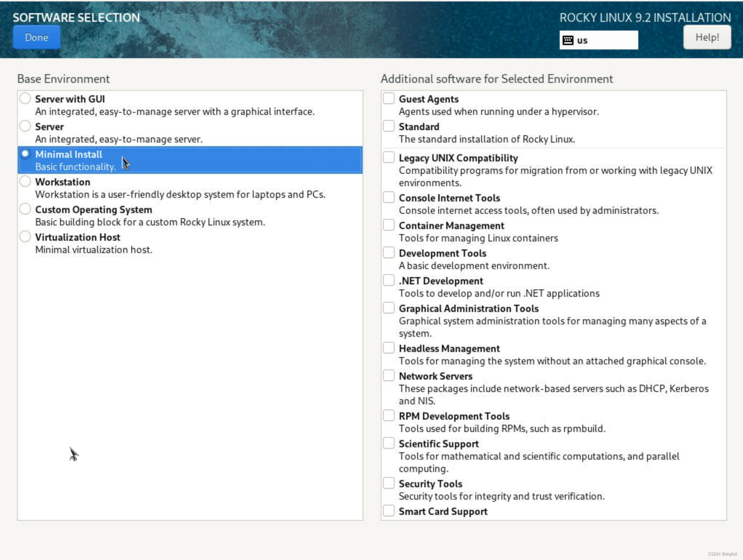Screen dimensions: 743x560
Task: Enable the Network Servers checkbox
Action: (388, 375)
